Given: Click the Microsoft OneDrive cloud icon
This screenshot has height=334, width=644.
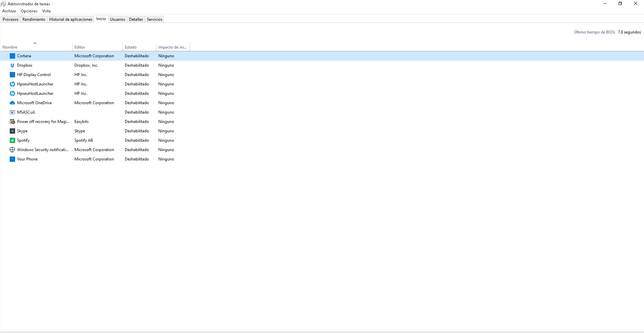Looking at the screenshot, I should click(x=12, y=103).
